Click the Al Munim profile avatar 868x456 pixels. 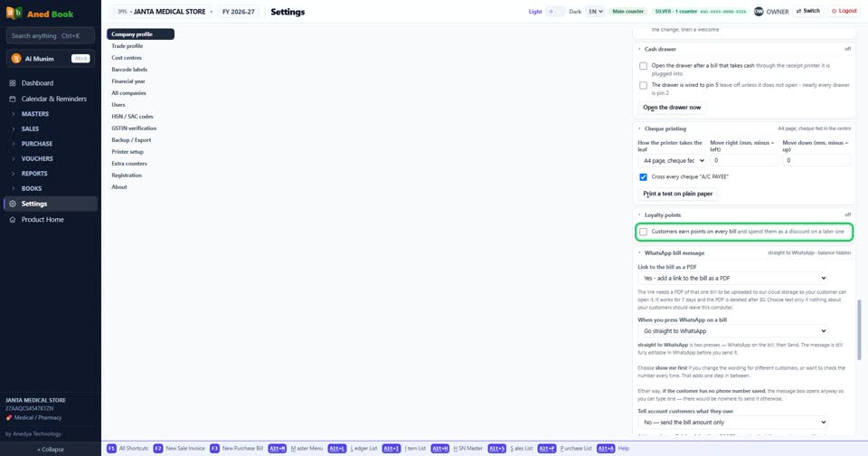[x=16, y=58]
